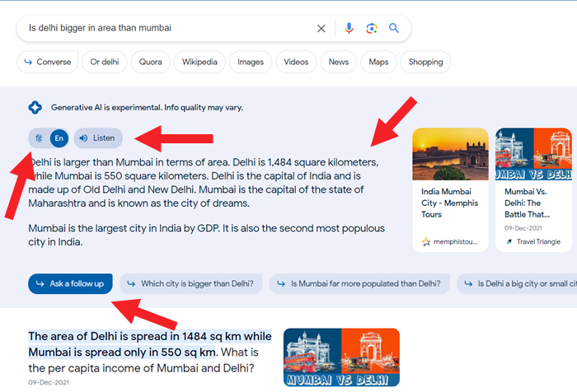
Task: Play answer using Listen button
Action: point(98,138)
